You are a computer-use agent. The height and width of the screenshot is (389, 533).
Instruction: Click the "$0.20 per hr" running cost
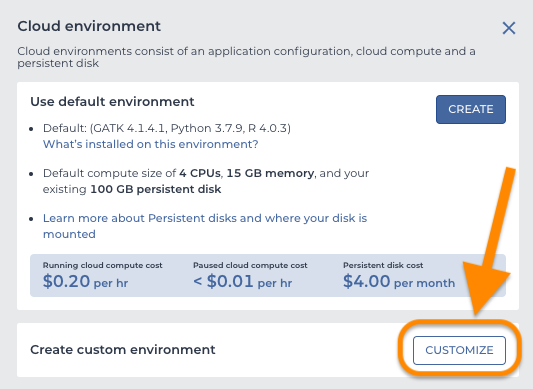pyautogui.click(x=85, y=282)
